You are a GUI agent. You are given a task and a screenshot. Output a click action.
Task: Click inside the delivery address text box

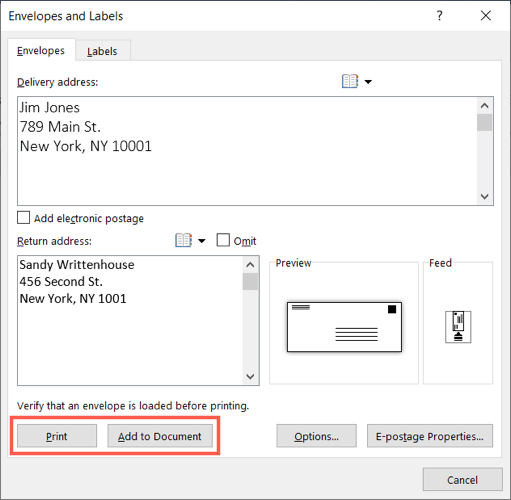(247, 151)
